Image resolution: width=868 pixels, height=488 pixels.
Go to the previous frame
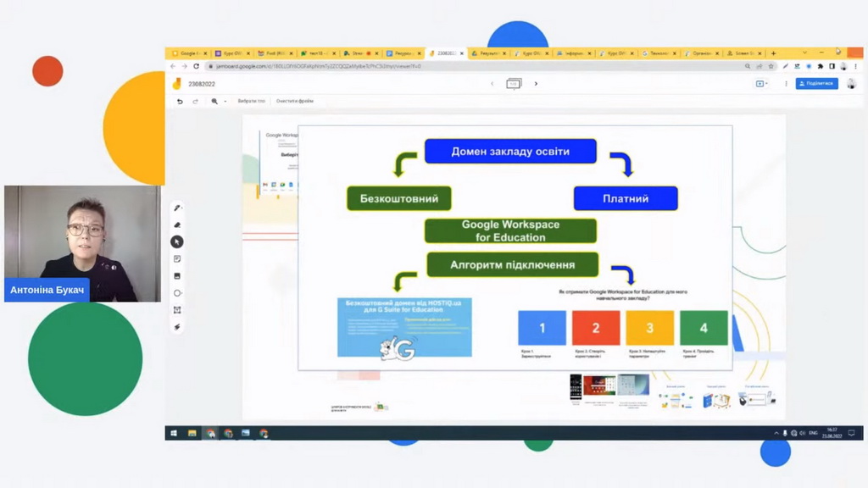click(x=492, y=84)
